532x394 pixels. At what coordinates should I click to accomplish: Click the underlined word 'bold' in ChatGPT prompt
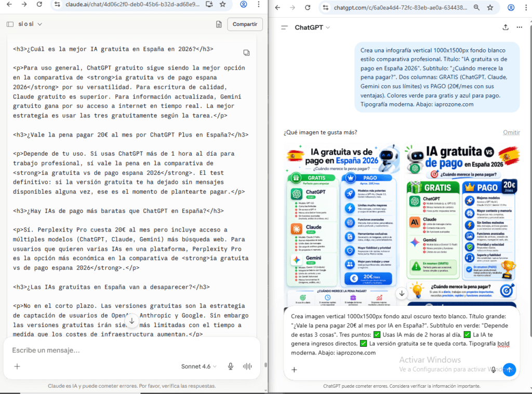(x=503, y=344)
